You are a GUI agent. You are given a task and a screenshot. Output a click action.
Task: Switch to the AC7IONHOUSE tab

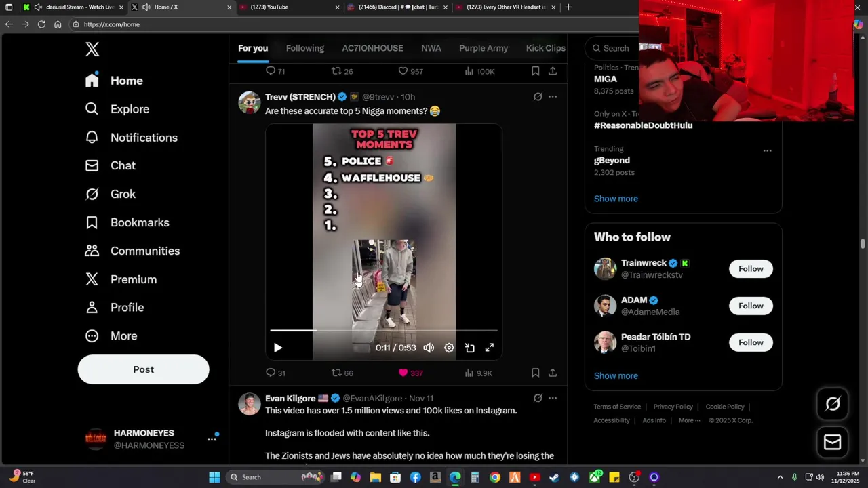click(x=372, y=48)
